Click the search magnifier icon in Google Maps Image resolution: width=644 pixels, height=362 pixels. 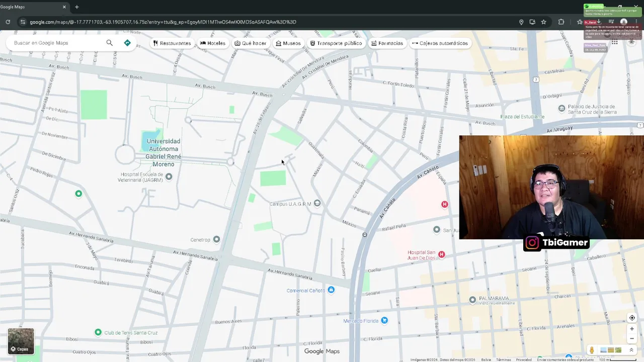pyautogui.click(x=109, y=43)
